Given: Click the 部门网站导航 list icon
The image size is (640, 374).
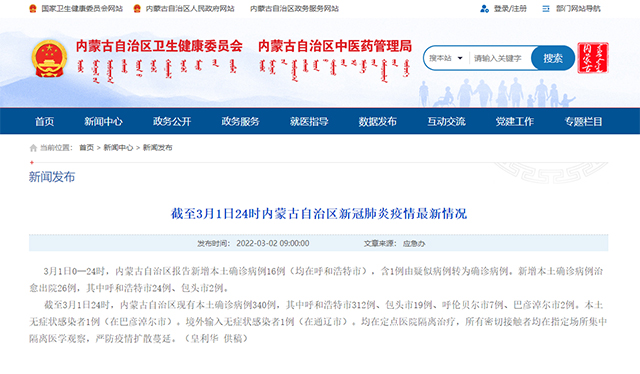Looking at the screenshot, I should (546, 9).
